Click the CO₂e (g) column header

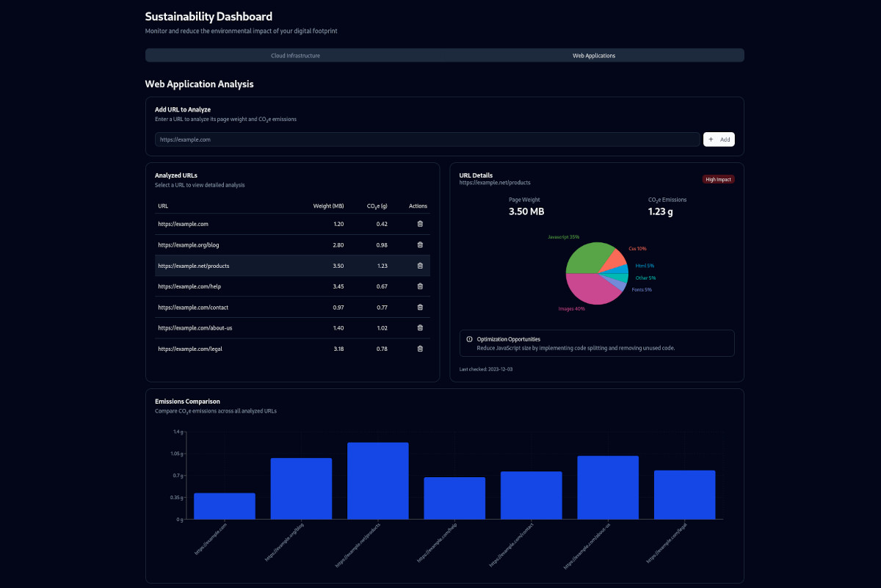377,206
